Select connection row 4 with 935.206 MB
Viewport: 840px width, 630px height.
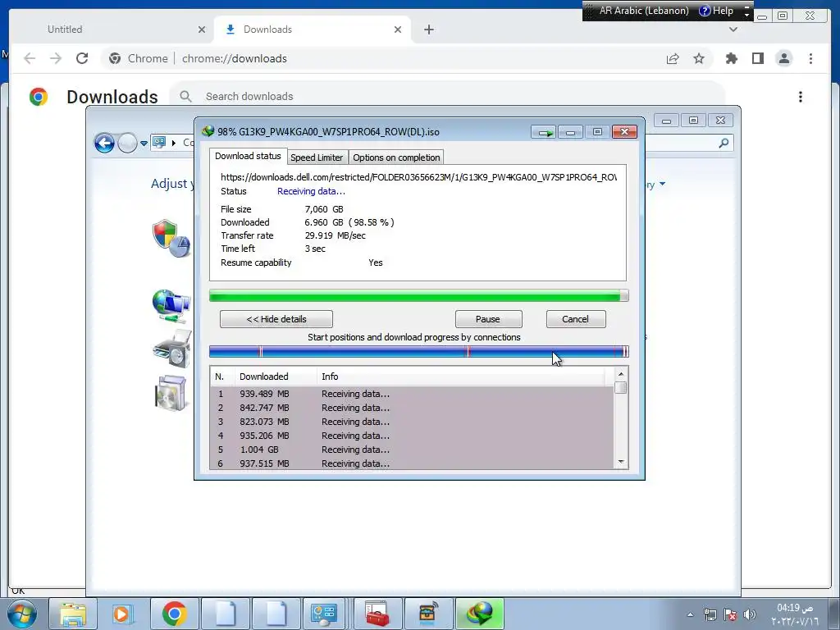[x=412, y=436]
